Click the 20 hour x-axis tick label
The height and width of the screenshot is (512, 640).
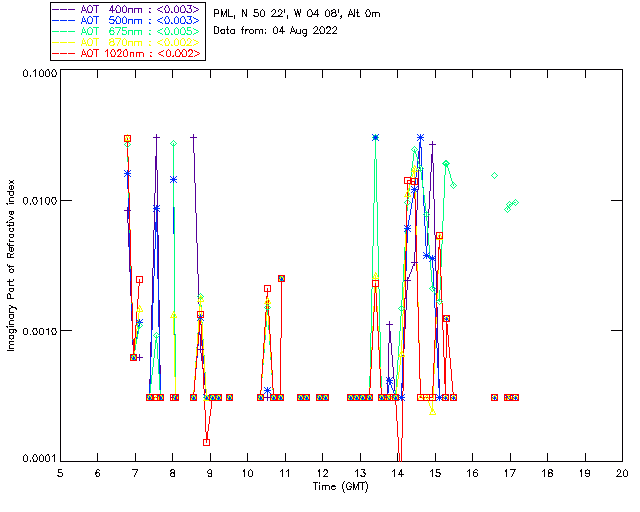[622, 473]
